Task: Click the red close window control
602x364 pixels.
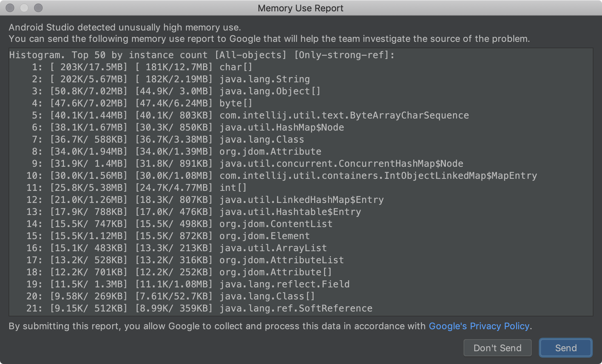Action: (x=10, y=8)
